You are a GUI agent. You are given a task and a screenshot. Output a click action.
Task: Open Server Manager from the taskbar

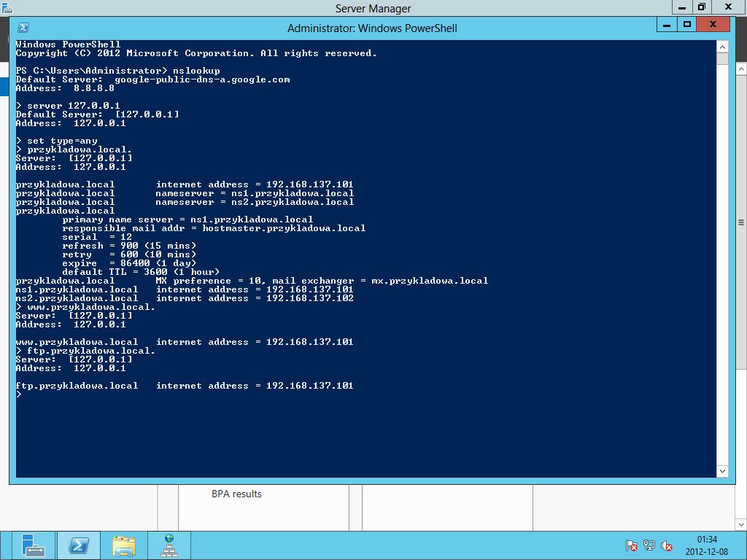coord(33,545)
